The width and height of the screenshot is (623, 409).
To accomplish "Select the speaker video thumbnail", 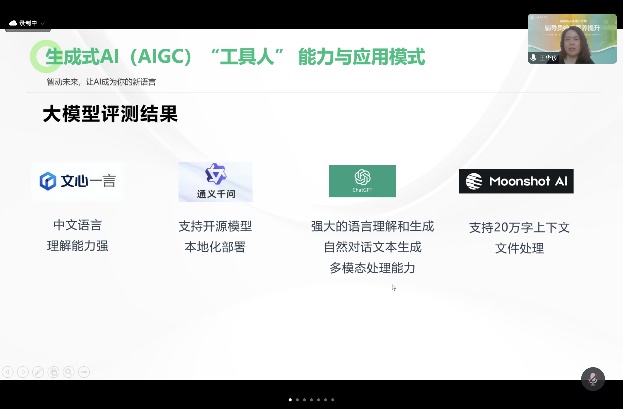I will point(572,39).
